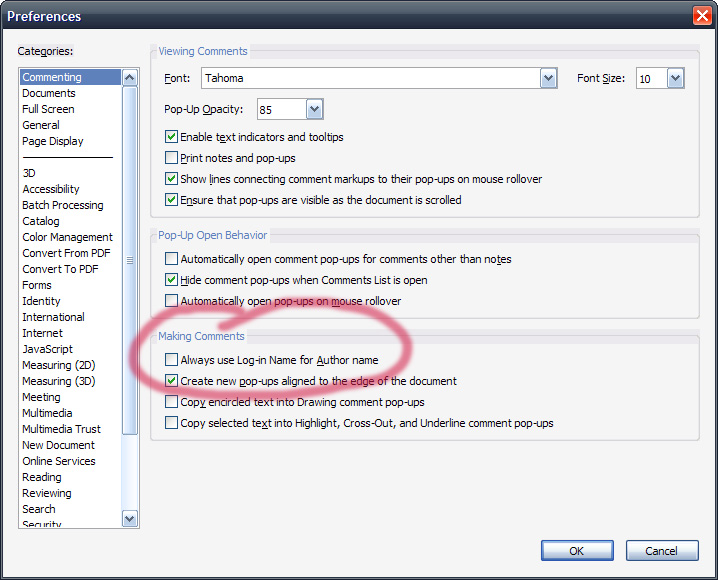Open the Color Management category
The width and height of the screenshot is (718, 580).
[67, 237]
